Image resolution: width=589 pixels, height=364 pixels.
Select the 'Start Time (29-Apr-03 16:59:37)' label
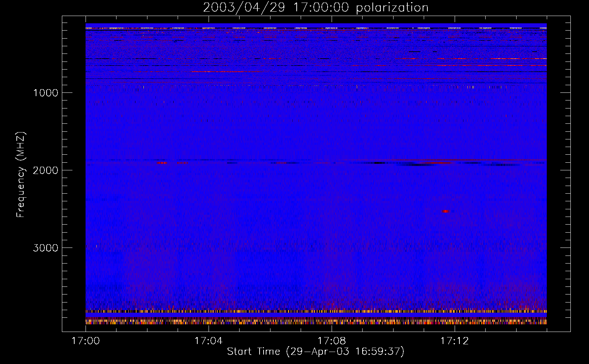point(316,352)
